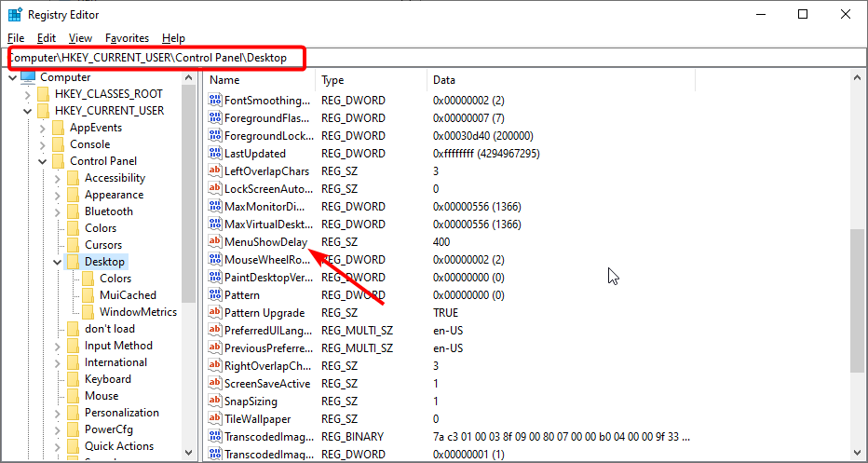Viewport: 868px width, 463px height.
Task: Click the MaxMonitorDi DWORD icon
Action: [215, 207]
